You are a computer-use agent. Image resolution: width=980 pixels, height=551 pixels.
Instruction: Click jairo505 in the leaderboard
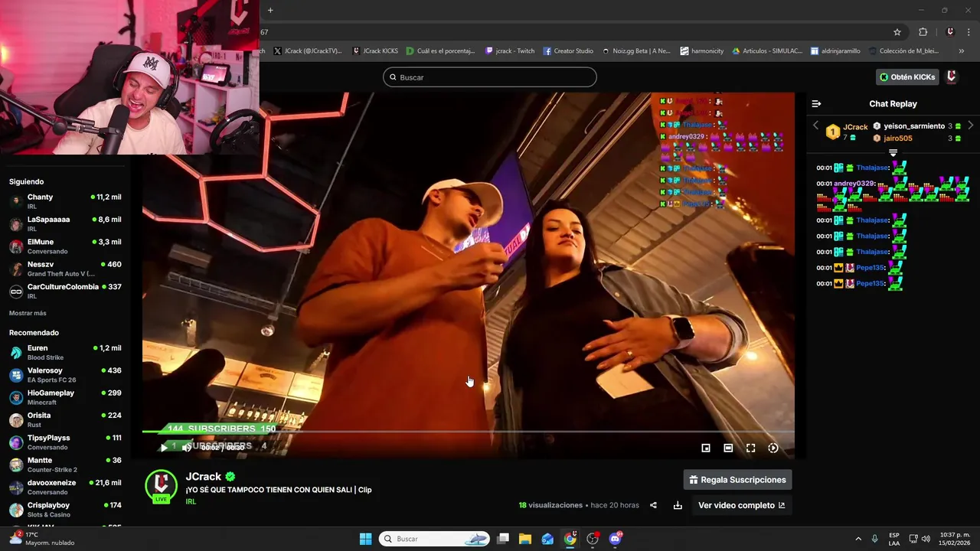pos(897,139)
